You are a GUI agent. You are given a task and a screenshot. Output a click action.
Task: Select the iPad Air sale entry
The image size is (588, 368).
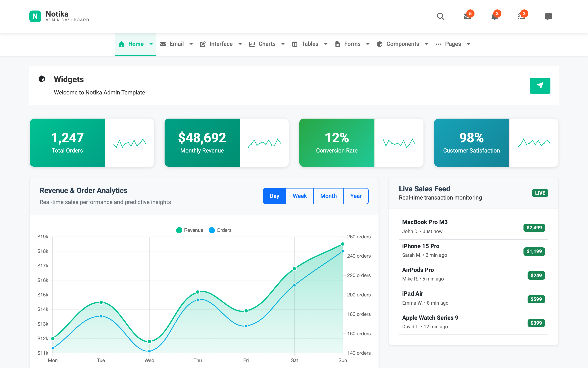tap(473, 298)
